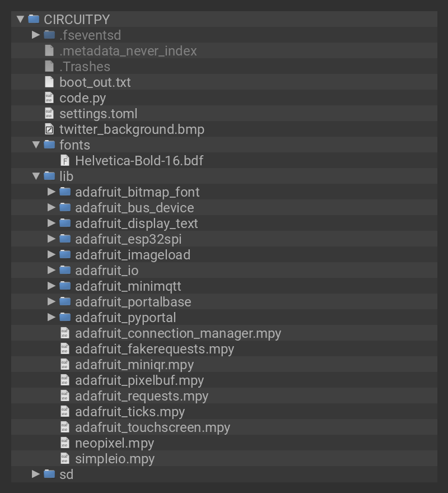Expand the adafruit_minimqtt folder

(52, 286)
